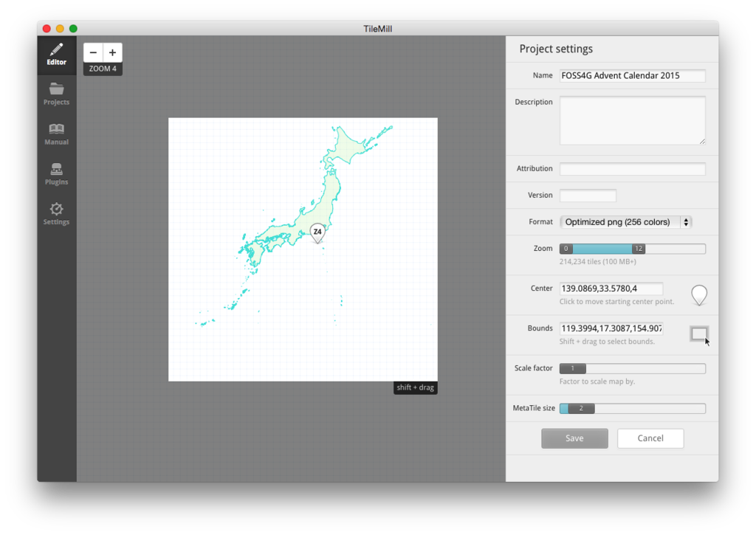Viewport: 756px width, 535px height.
Task: Click the Zoom slider min handle 0
Action: pyautogui.click(x=566, y=249)
